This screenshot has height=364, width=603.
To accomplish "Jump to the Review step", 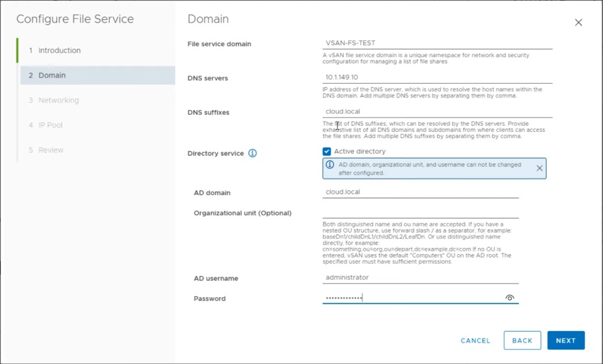I will (x=50, y=150).
